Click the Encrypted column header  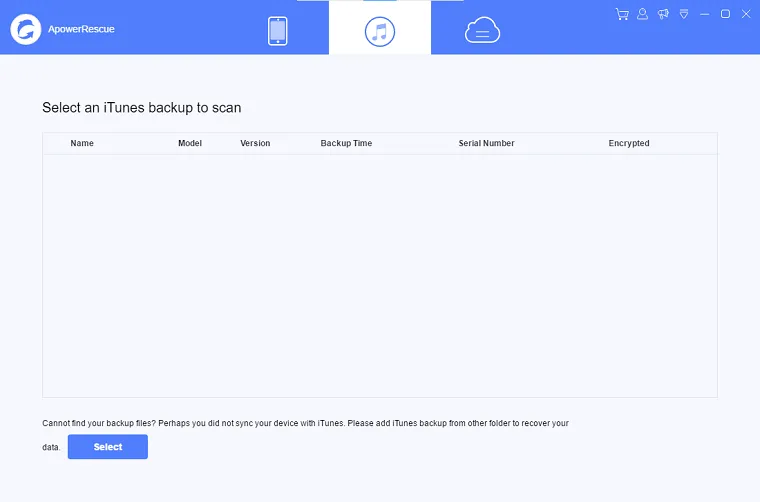(629, 143)
